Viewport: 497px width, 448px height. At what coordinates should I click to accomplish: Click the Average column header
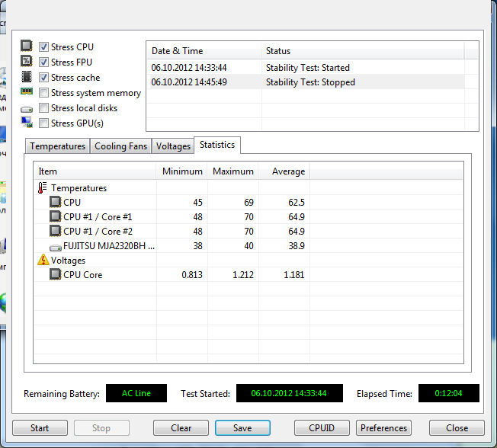click(x=284, y=171)
